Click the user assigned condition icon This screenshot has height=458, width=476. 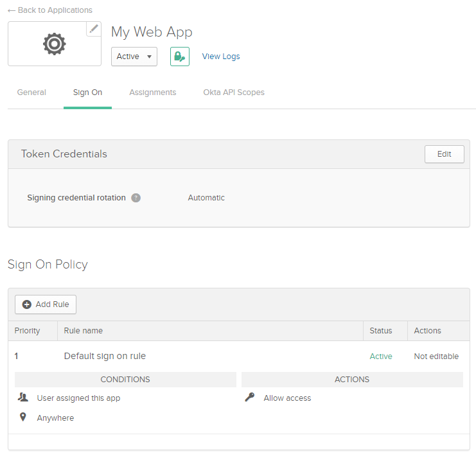[23, 398]
